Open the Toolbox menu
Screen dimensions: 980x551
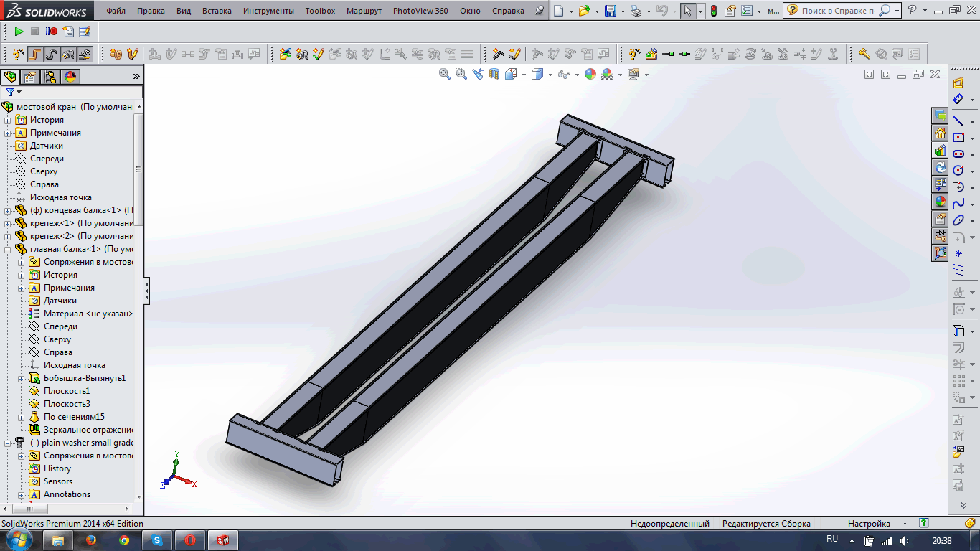click(x=320, y=11)
